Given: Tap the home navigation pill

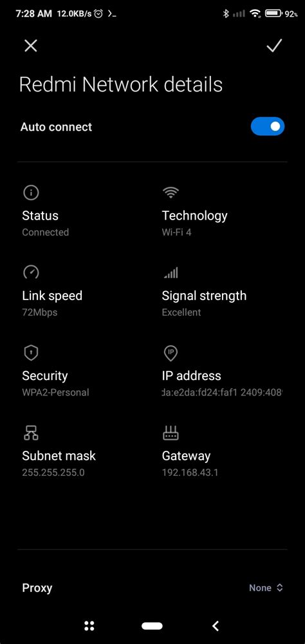Looking at the screenshot, I should pos(152,625).
